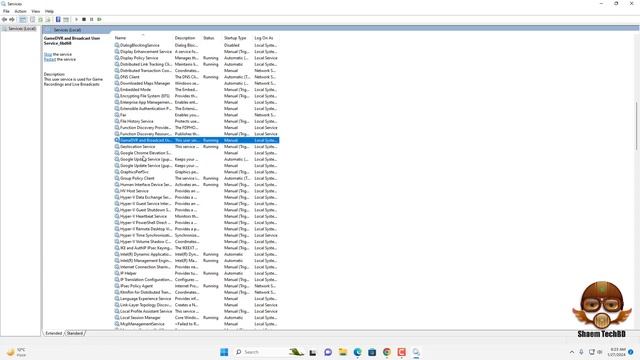
Task: Open the Properties toolbar icon
Action: (33, 20)
